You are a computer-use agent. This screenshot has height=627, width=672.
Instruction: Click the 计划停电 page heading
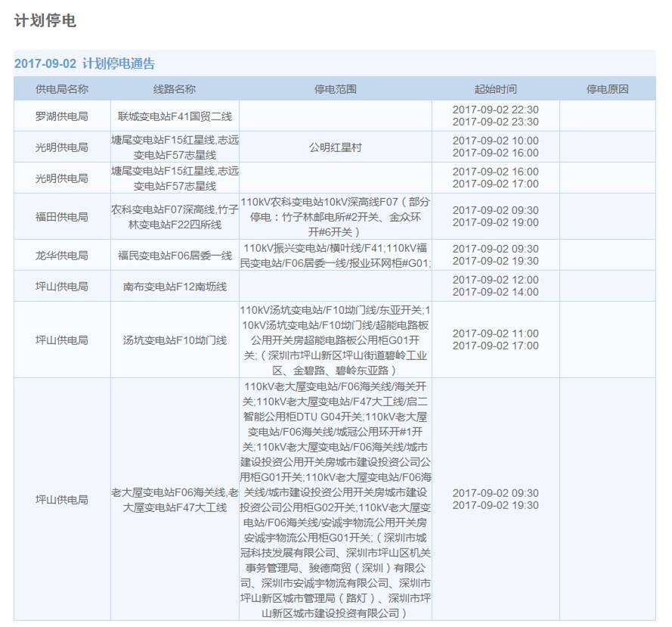point(45,20)
